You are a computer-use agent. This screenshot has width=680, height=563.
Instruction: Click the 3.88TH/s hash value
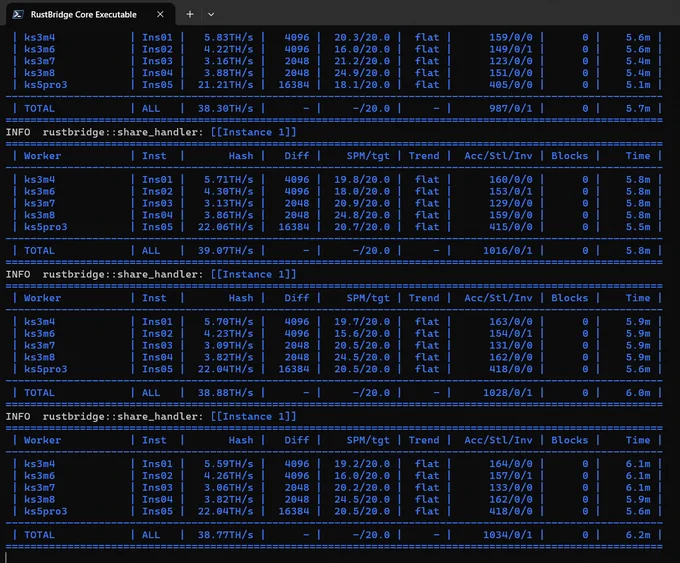click(x=229, y=73)
